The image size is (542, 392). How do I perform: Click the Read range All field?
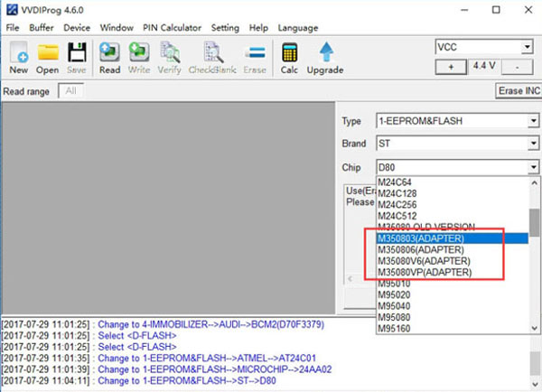coord(70,91)
